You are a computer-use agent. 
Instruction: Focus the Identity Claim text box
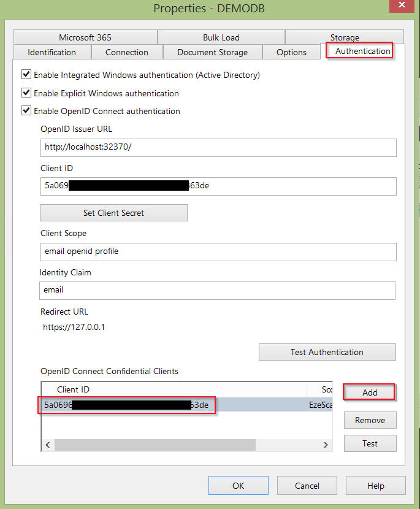click(217, 290)
